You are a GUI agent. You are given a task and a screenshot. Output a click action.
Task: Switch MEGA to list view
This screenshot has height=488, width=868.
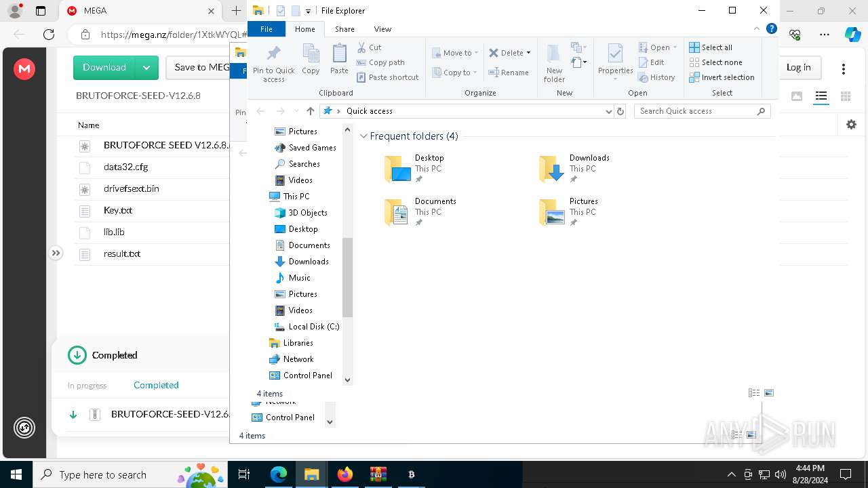[x=821, y=96]
